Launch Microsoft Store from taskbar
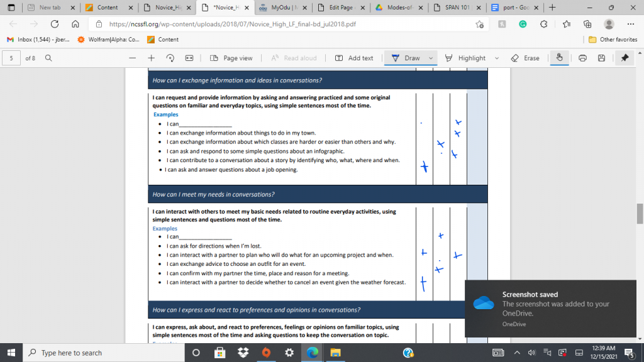This screenshot has width=644, height=362. pyautogui.click(x=219, y=353)
